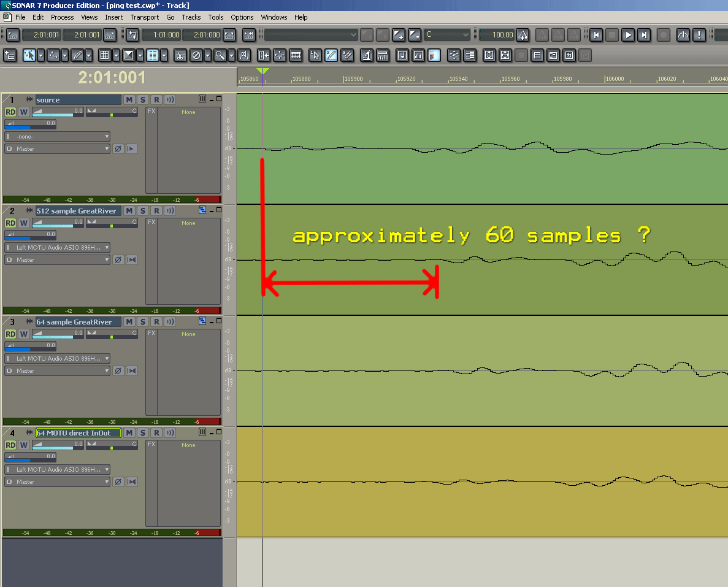Select the Draw pencil tool
This screenshot has height=587, width=728.
[x=77, y=56]
